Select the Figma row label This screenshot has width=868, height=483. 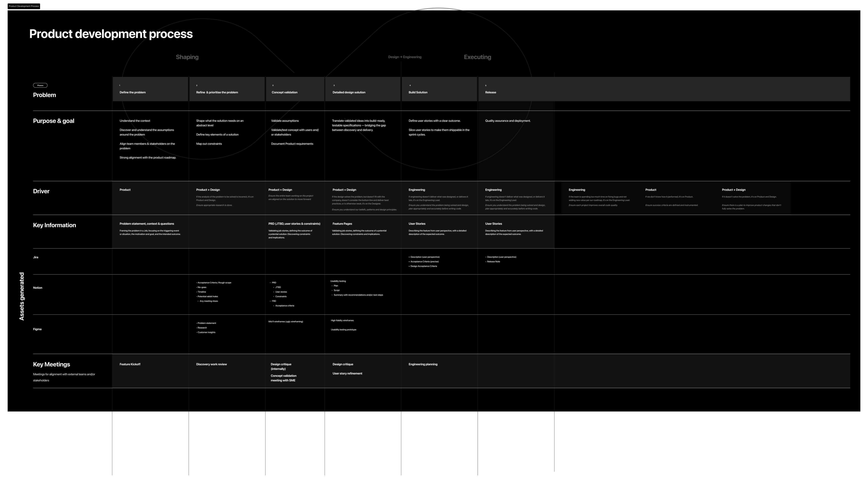click(x=37, y=329)
